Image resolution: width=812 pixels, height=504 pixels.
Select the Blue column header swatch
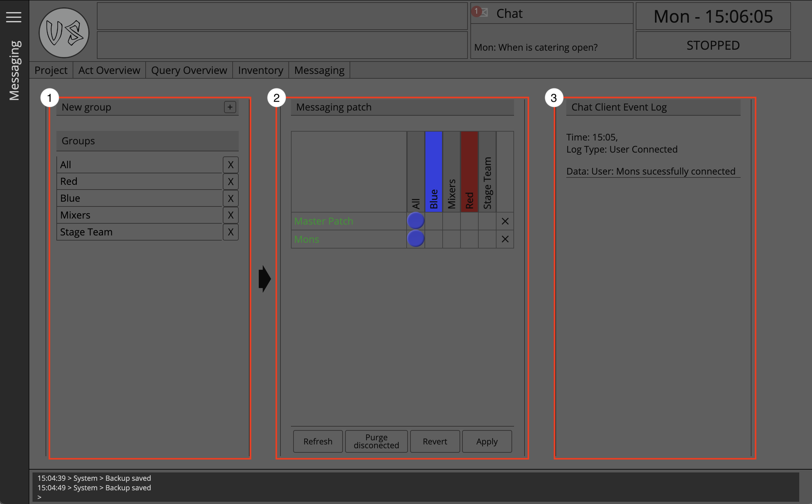tap(434, 172)
